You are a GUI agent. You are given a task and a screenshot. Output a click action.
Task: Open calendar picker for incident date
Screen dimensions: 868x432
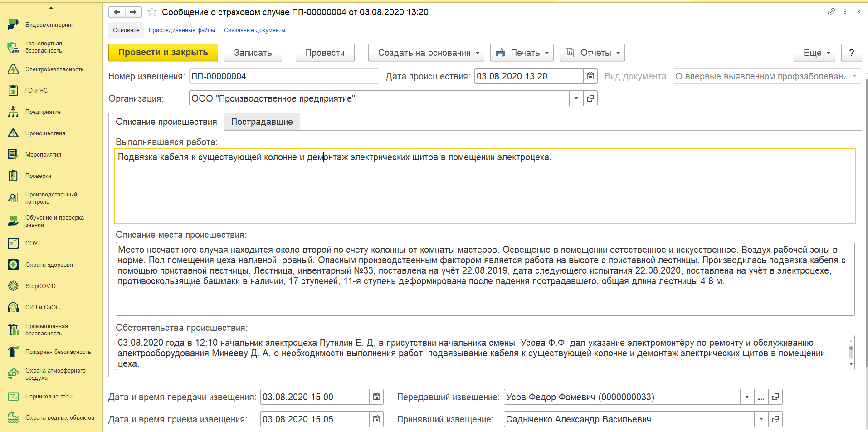click(x=590, y=76)
